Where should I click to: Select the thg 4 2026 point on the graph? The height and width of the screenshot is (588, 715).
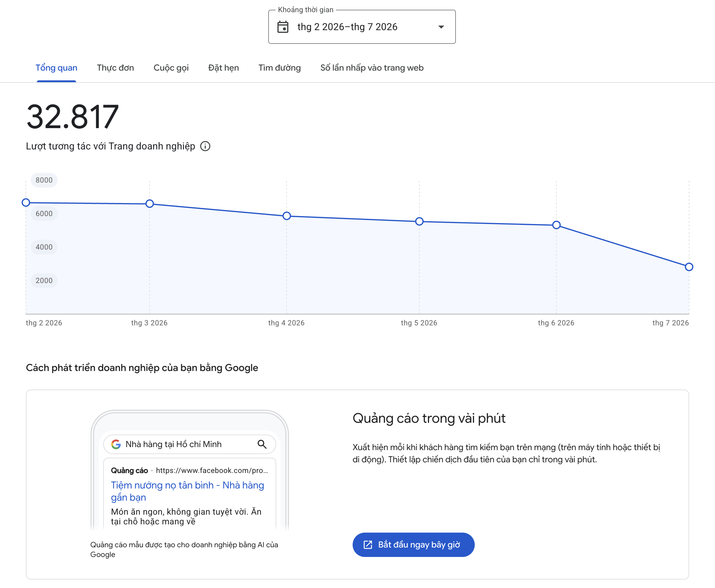[287, 216]
